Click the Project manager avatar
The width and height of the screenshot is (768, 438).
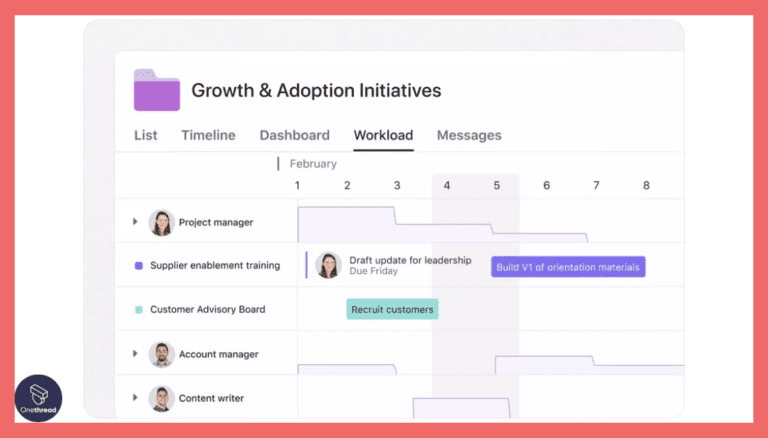pos(161,222)
